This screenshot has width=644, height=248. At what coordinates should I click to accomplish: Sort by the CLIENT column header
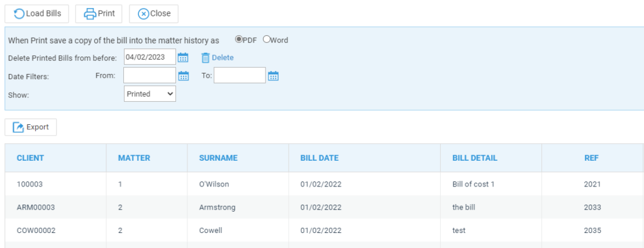pyautogui.click(x=30, y=158)
